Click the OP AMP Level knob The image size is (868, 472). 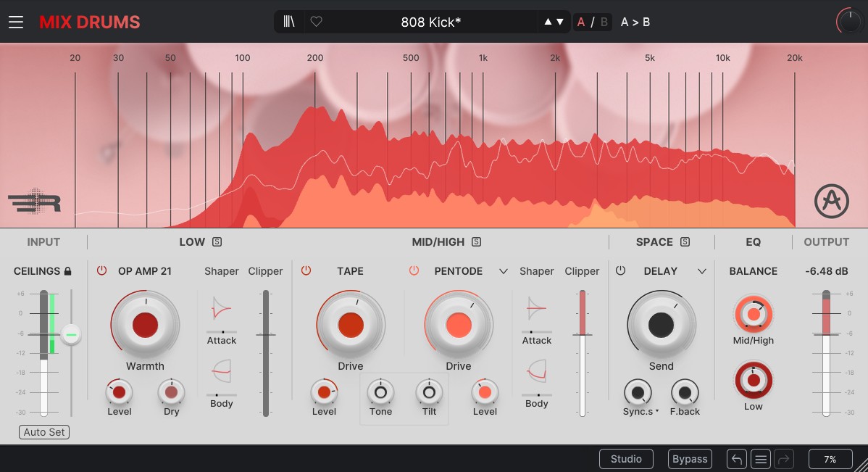point(119,393)
